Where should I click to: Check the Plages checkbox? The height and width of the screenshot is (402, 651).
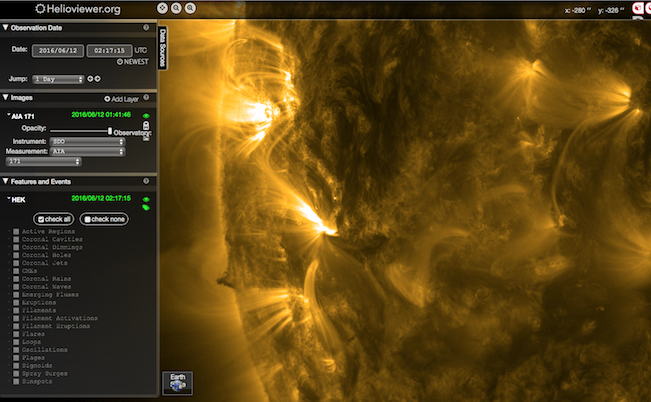[x=16, y=358]
